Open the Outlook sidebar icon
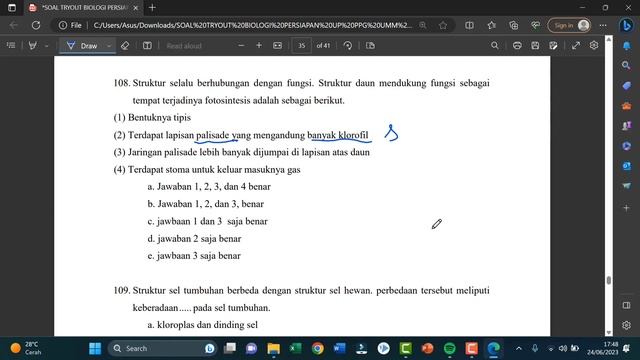 (x=626, y=166)
